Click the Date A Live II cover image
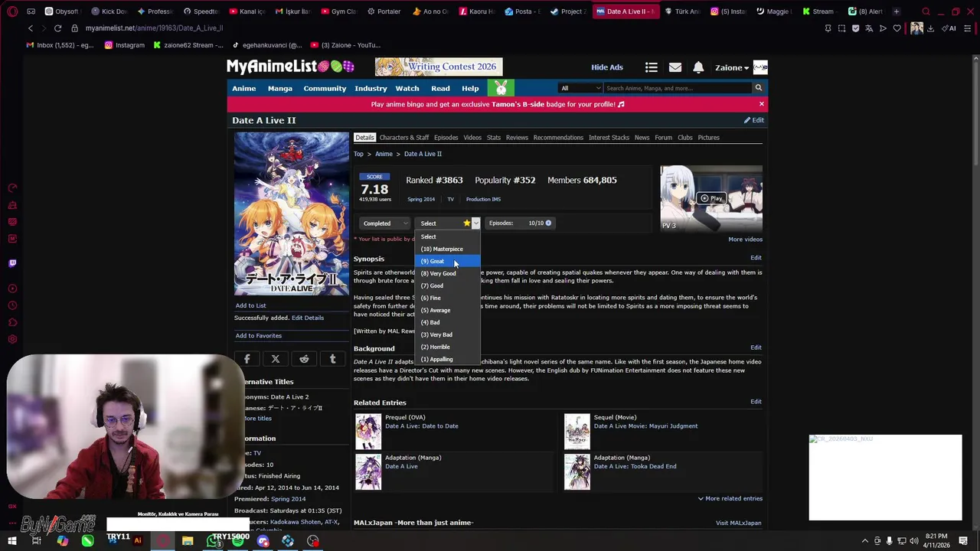The height and width of the screenshot is (551, 980). pos(292,214)
